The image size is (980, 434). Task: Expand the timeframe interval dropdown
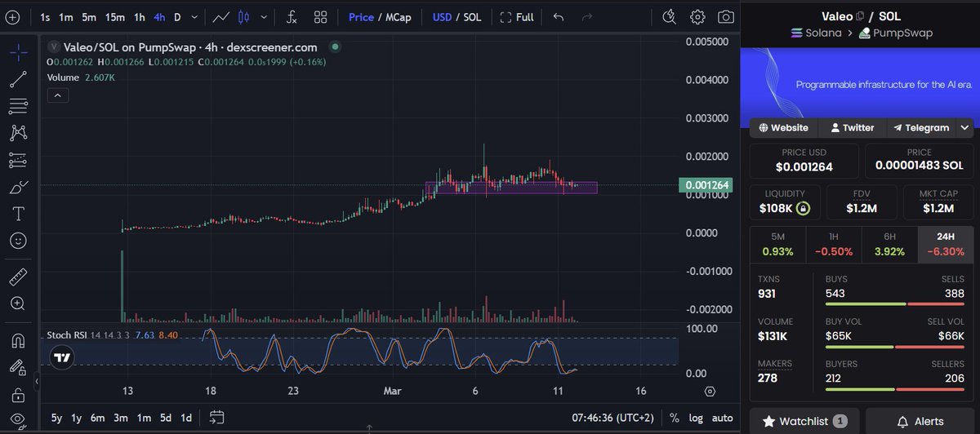tap(196, 17)
